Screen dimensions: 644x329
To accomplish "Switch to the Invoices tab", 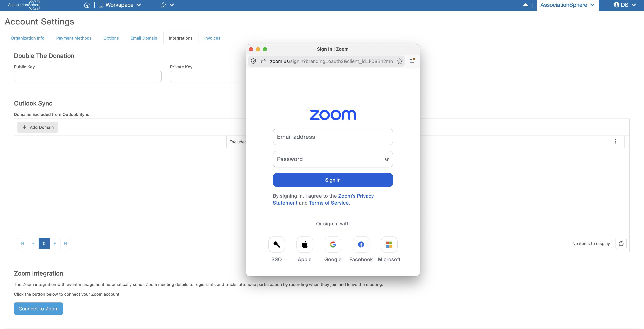I will 212,38.
